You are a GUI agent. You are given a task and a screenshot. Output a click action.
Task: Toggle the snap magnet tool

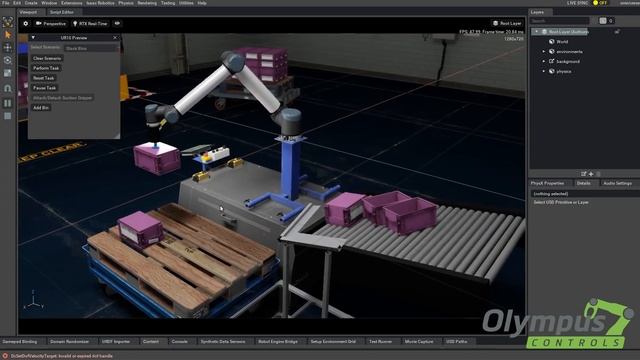[8, 88]
